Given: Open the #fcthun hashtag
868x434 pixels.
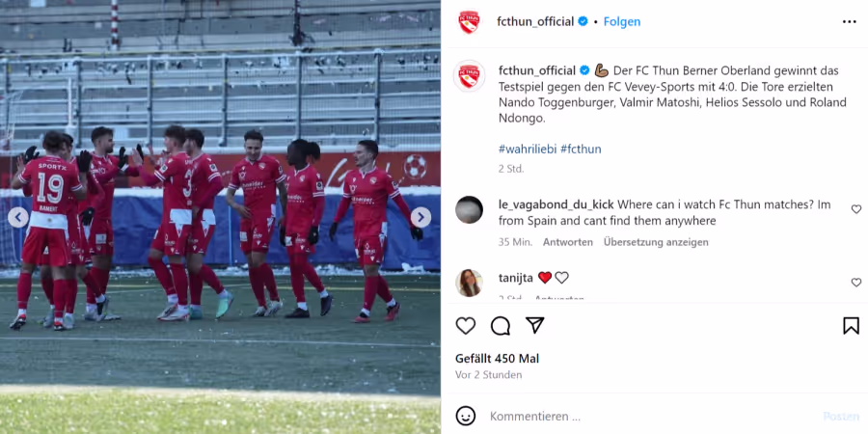Looking at the screenshot, I should coord(581,149).
